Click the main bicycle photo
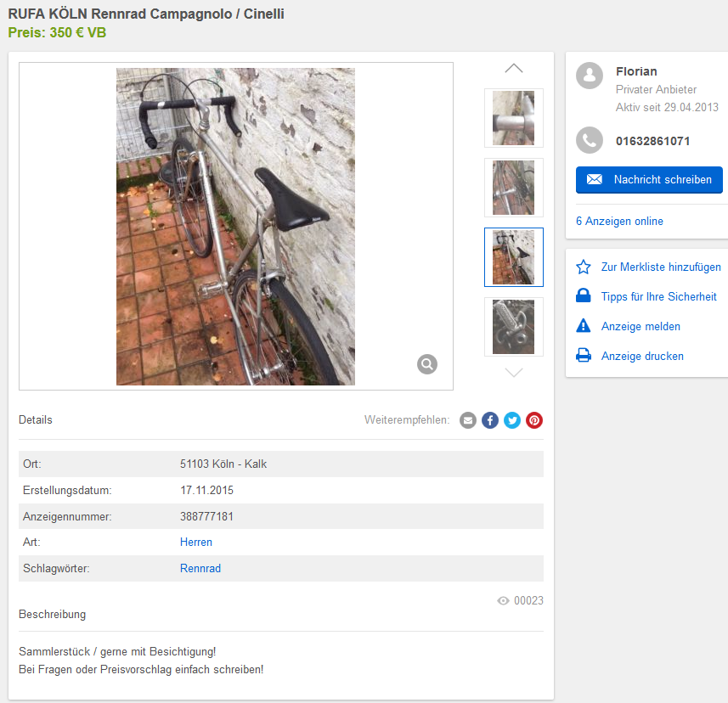The width and height of the screenshot is (728, 703). click(235, 227)
